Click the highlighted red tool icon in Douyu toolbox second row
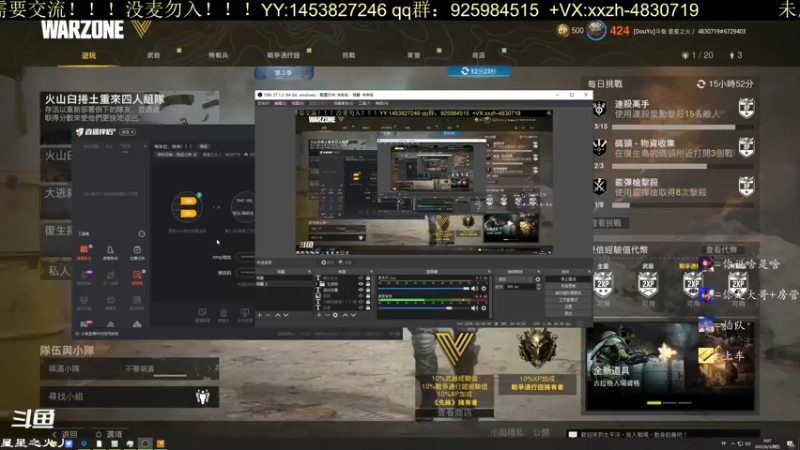Viewport: 800px width, 450px height. (137, 274)
